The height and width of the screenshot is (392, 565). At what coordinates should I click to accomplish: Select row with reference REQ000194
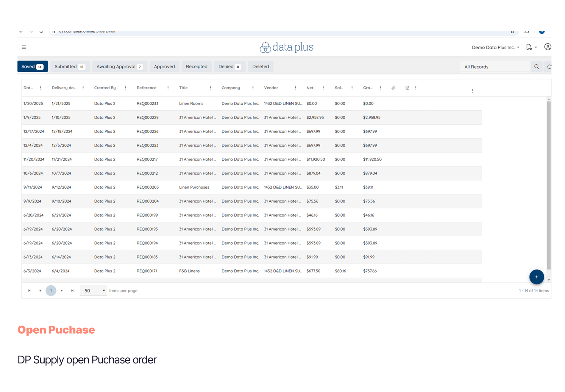tap(252, 243)
